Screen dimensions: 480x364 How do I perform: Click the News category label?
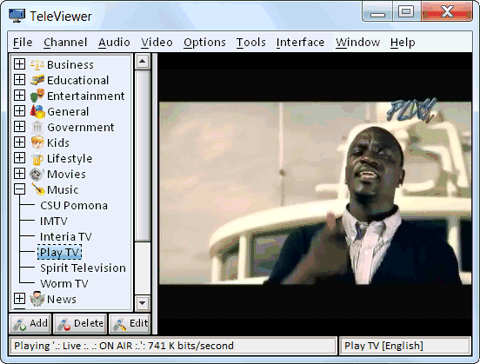(x=62, y=299)
